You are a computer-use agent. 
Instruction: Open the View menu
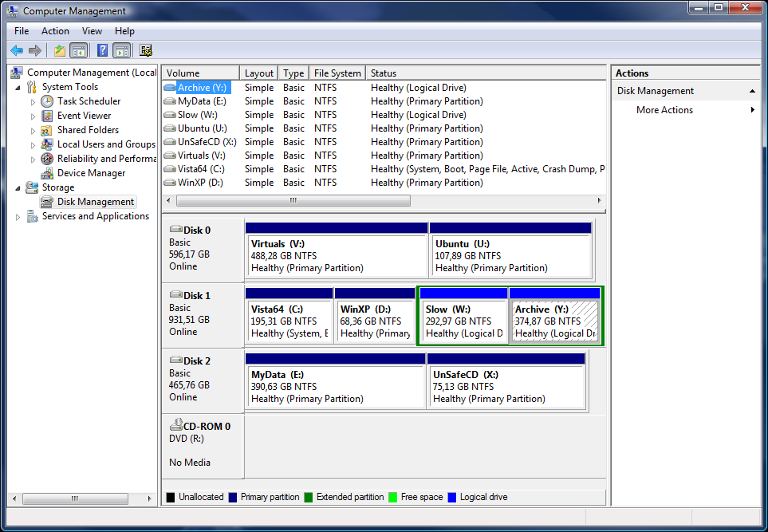(92, 31)
